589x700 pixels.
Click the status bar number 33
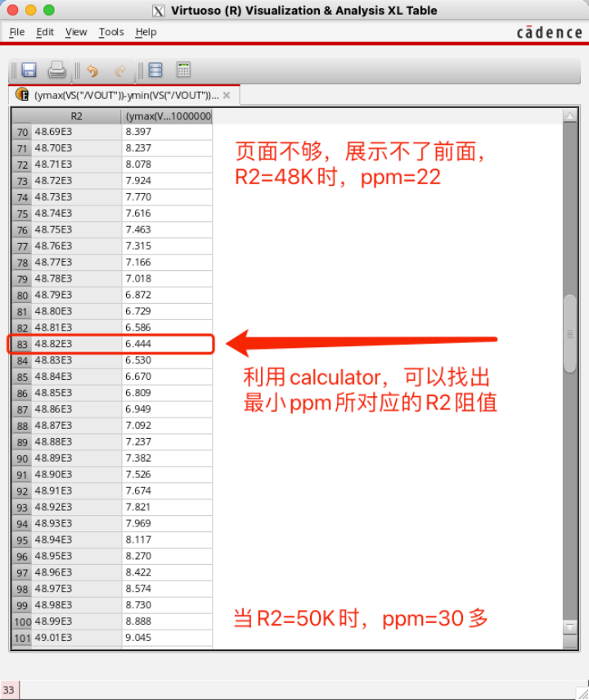[x=8, y=689]
